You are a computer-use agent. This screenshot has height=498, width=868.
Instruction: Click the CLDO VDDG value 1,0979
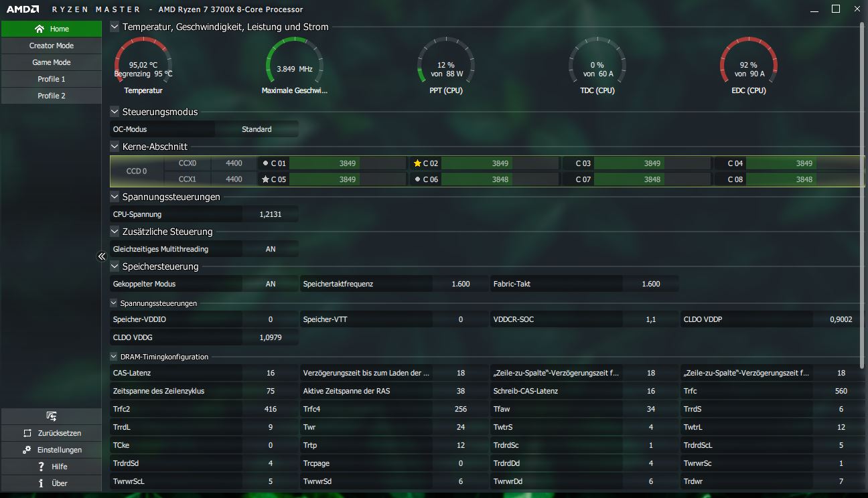(271, 337)
